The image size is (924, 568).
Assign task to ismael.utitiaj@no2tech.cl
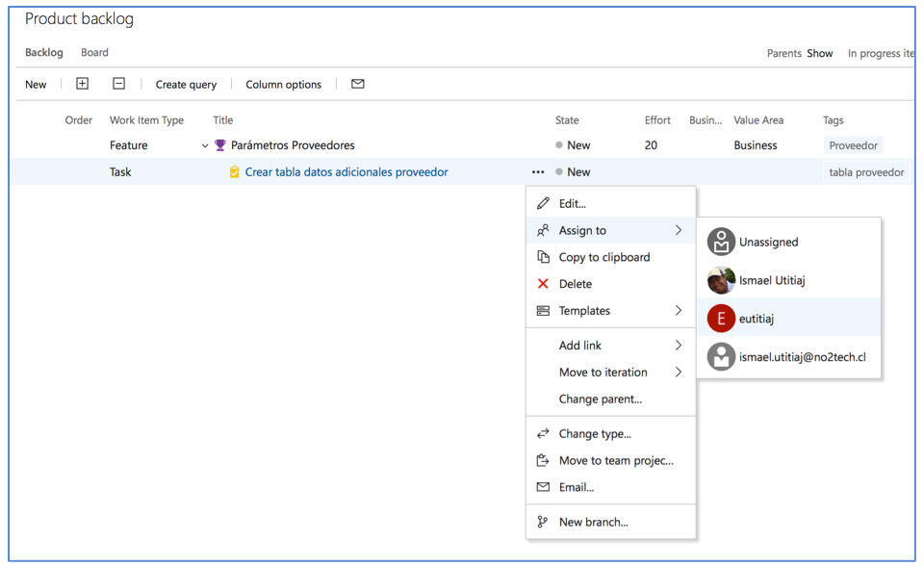(789, 356)
